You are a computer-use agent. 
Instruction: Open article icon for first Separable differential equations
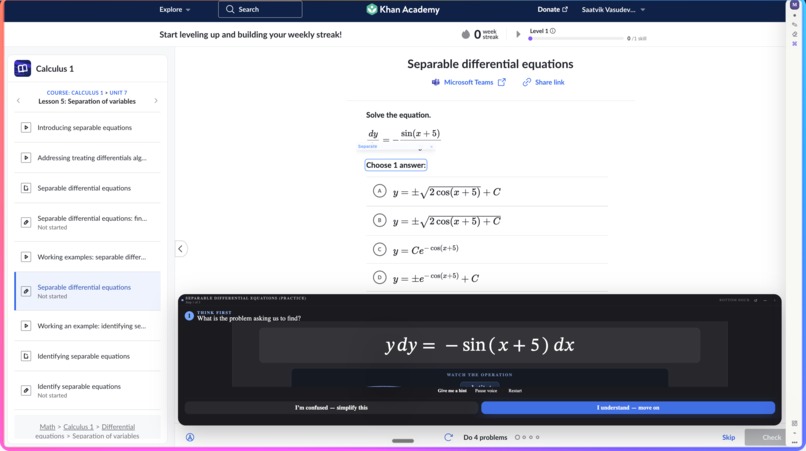(x=26, y=188)
